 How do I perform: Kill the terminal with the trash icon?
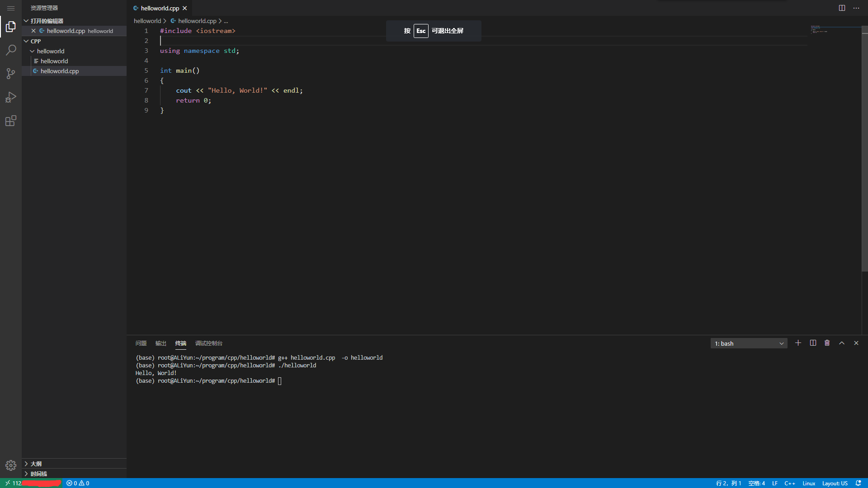coord(827,343)
